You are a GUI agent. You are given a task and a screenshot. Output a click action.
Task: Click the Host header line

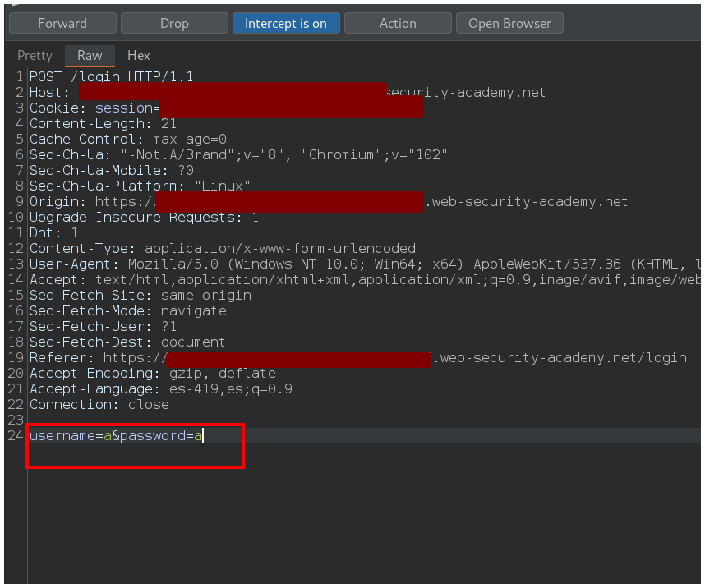[x=49, y=93]
